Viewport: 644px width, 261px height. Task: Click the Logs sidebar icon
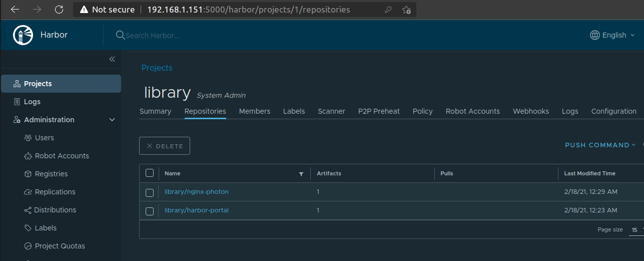tap(17, 102)
